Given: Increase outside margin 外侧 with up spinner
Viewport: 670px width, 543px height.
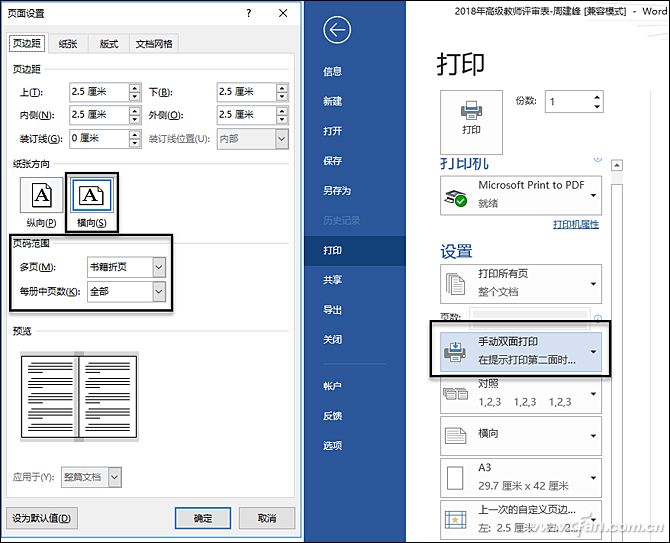Looking at the screenshot, I should click(282, 111).
